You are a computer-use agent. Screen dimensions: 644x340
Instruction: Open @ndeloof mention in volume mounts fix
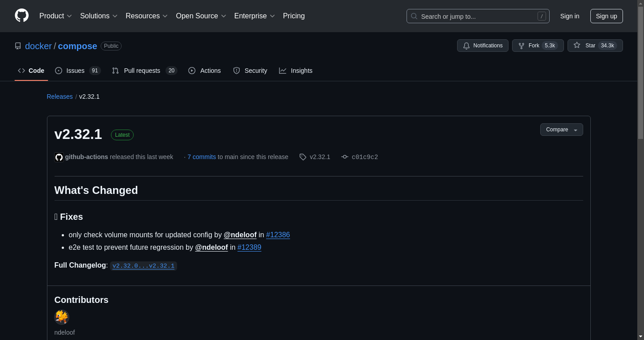240,235
